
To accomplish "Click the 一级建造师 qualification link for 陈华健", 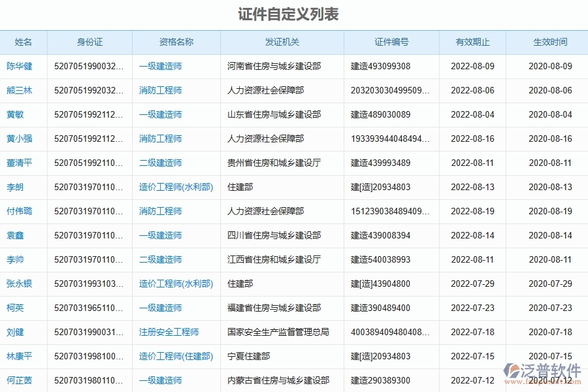I will coord(159,66).
